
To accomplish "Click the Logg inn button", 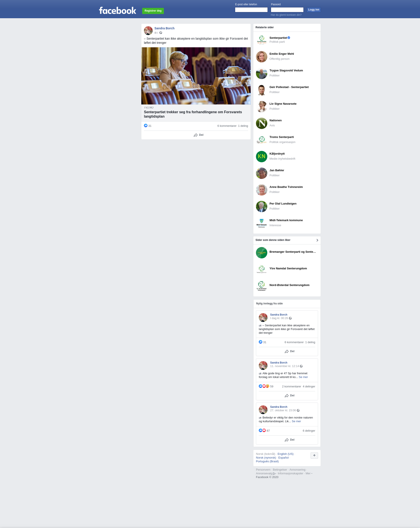I will (x=314, y=10).
